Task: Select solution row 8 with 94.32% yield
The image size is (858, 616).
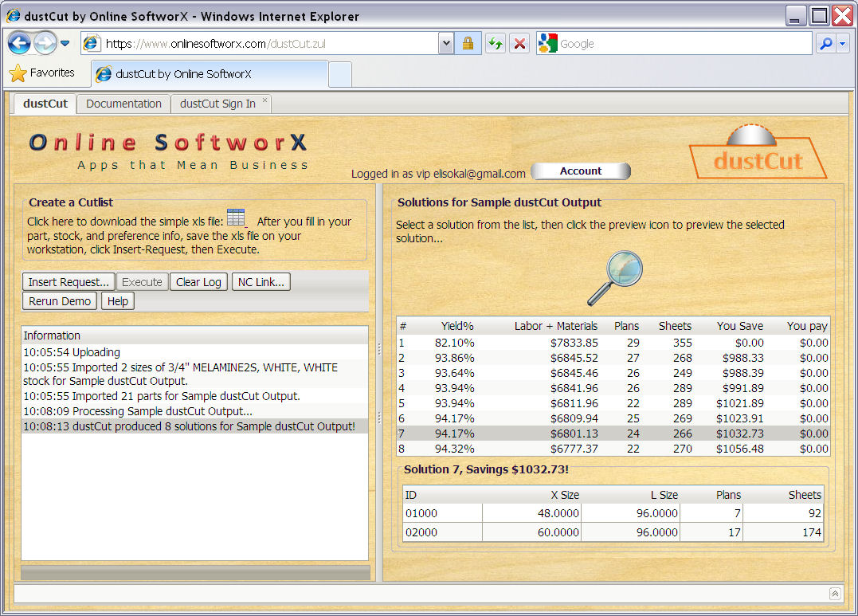Action: 613,449
